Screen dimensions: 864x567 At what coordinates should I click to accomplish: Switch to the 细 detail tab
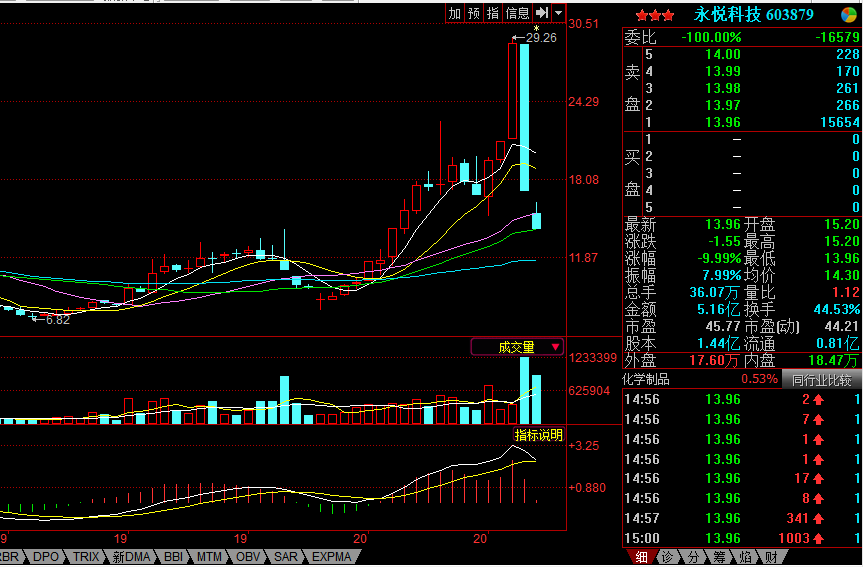tap(641, 557)
